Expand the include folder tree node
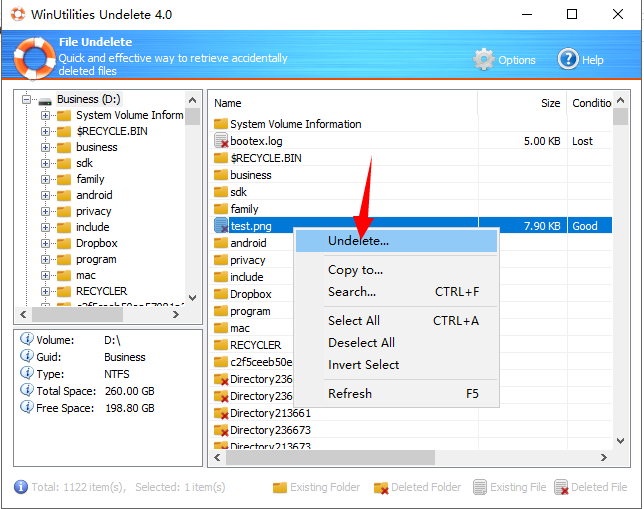Screen dimensions: 644x509 pyautogui.click(x=46, y=228)
